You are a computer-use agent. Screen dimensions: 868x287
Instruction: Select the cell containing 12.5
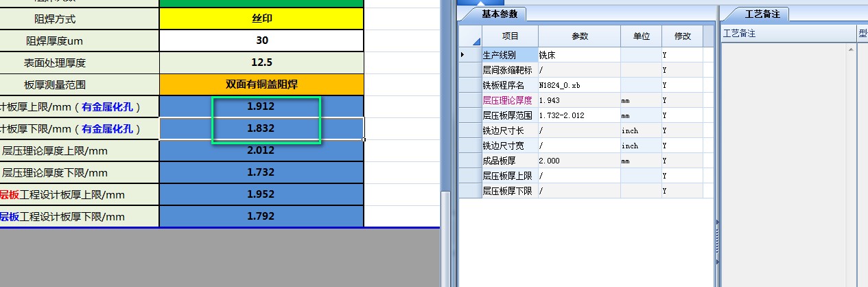(261, 62)
